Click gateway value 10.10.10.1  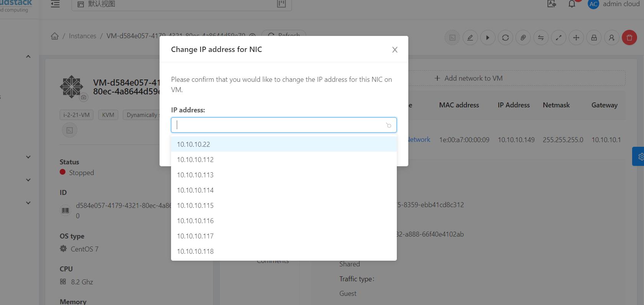pos(606,140)
